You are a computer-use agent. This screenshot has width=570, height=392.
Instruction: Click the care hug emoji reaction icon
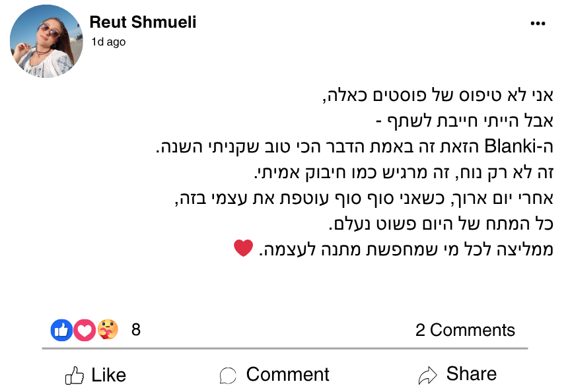tap(106, 330)
